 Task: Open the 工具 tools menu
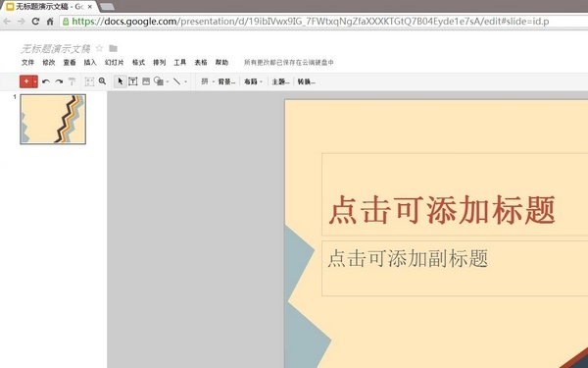(x=180, y=63)
